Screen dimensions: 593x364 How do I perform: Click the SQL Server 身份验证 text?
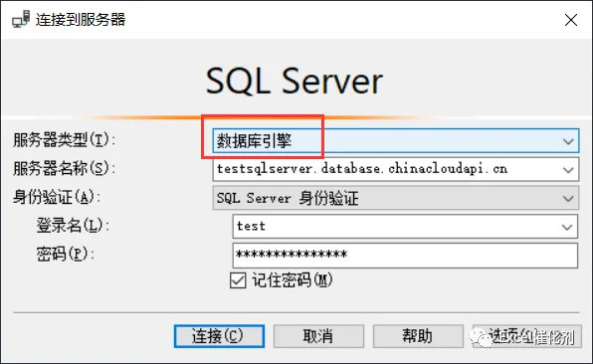pyautogui.click(x=288, y=198)
